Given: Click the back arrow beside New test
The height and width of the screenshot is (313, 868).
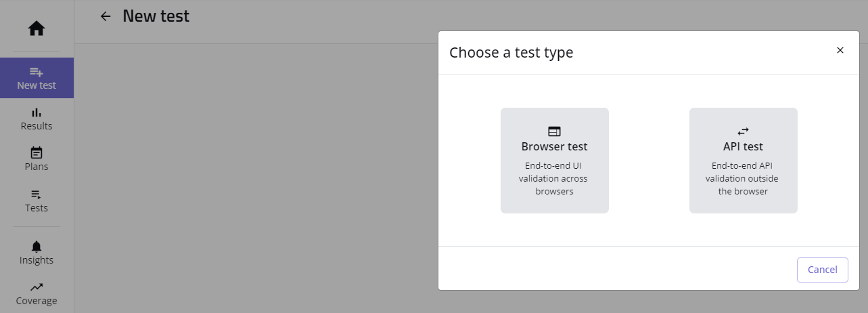Looking at the screenshot, I should tap(105, 16).
